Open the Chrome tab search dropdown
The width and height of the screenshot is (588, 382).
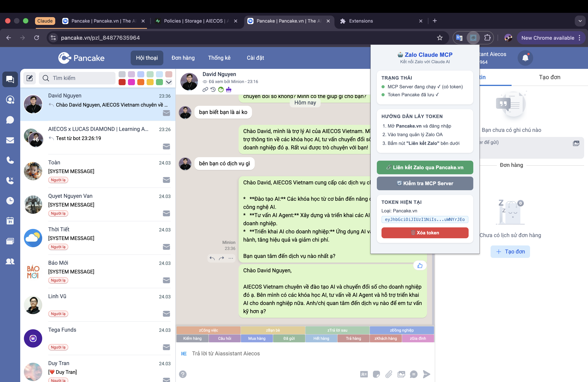[580, 21]
